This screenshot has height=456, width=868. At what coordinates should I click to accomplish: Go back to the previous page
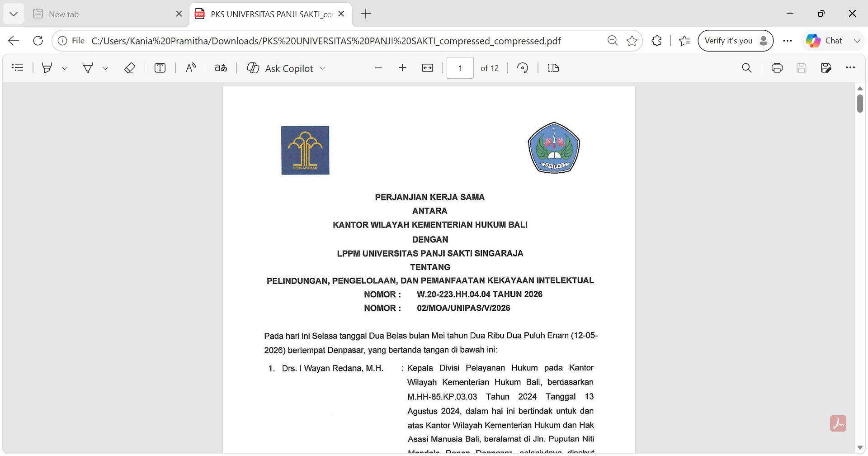[x=14, y=41]
